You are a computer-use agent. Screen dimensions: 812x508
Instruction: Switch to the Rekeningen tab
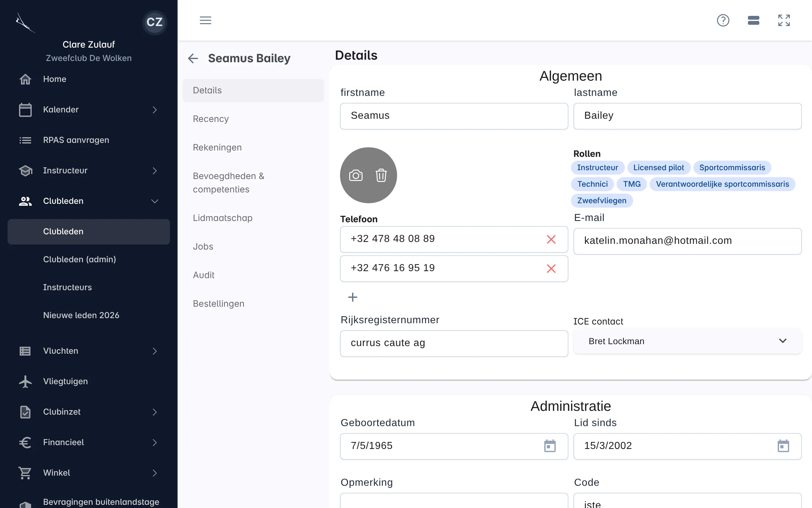coord(253,148)
